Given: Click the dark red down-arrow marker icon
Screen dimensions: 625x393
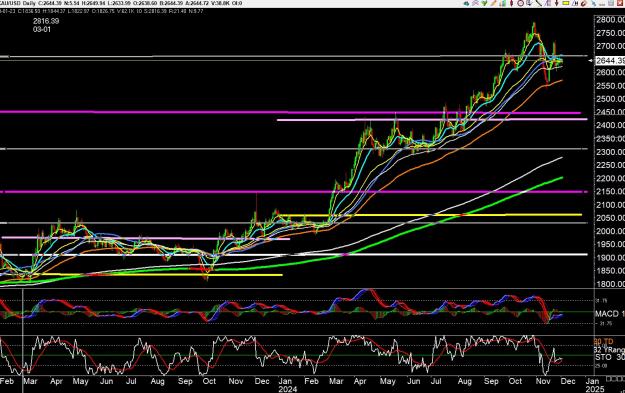Looking at the screenshot, I should click(x=557, y=3).
